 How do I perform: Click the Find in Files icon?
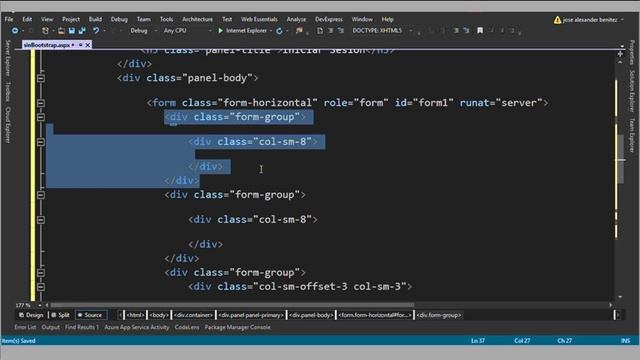coord(299,31)
